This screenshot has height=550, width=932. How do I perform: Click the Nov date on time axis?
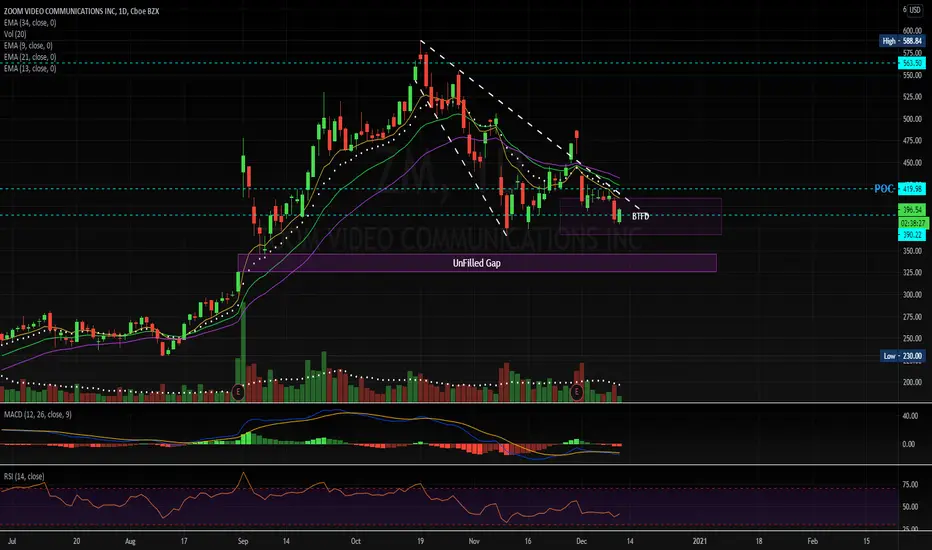click(x=474, y=541)
